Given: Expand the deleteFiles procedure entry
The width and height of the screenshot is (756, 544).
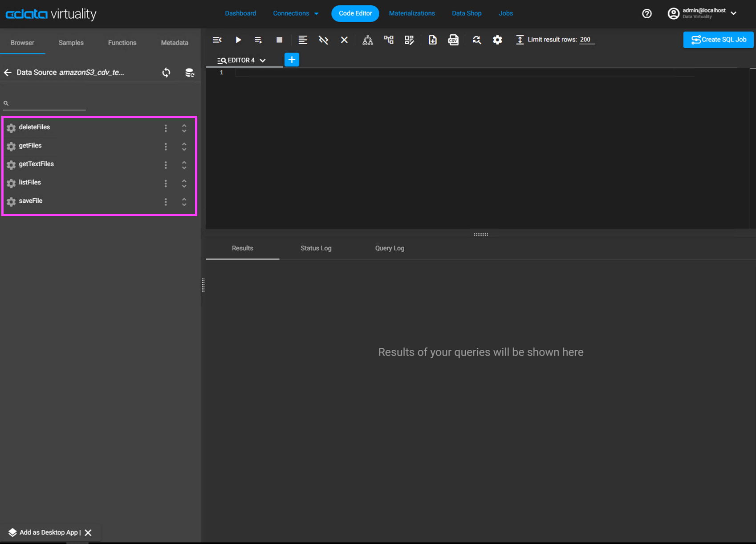Looking at the screenshot, I should 184,128.
